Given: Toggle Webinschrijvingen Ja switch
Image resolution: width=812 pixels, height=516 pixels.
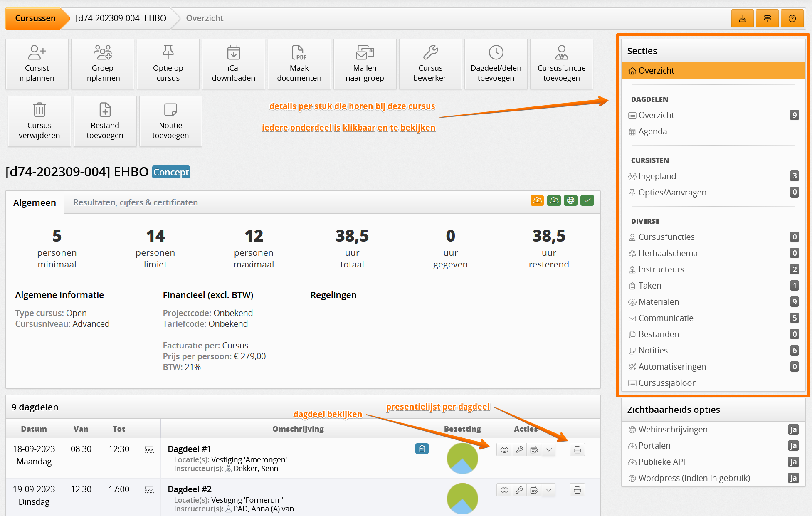Looking at the screenshot, I should 793,430.
